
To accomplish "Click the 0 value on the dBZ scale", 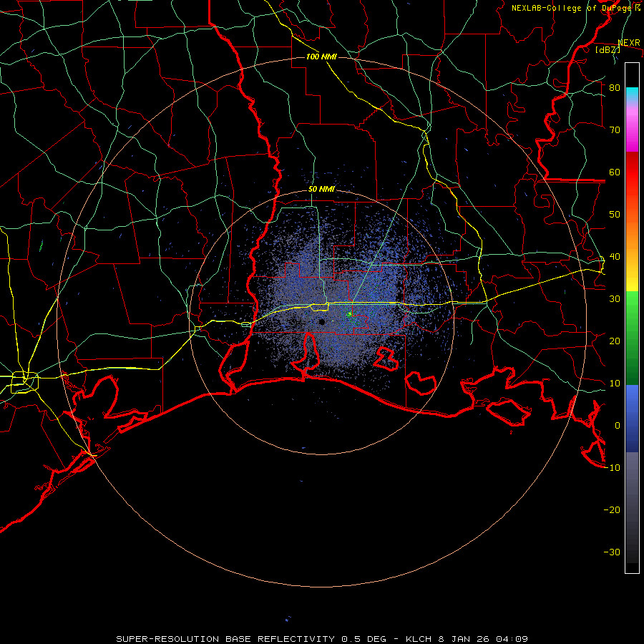I will (x=618, y=426).
